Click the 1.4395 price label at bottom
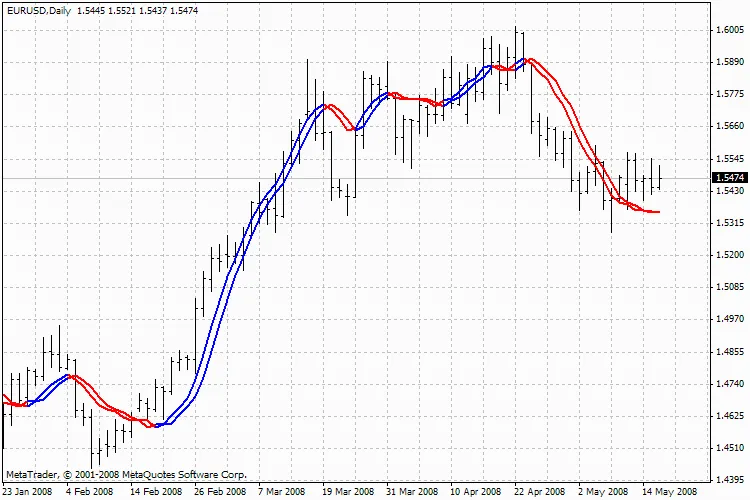Screen dimensions: 750x500 coord(729,480)
